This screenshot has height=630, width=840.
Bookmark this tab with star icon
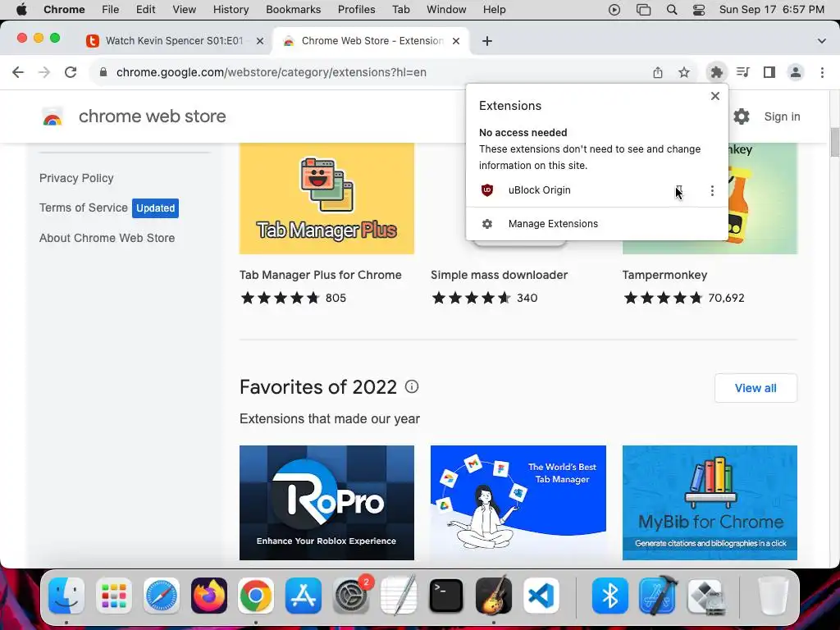(684, 72)
